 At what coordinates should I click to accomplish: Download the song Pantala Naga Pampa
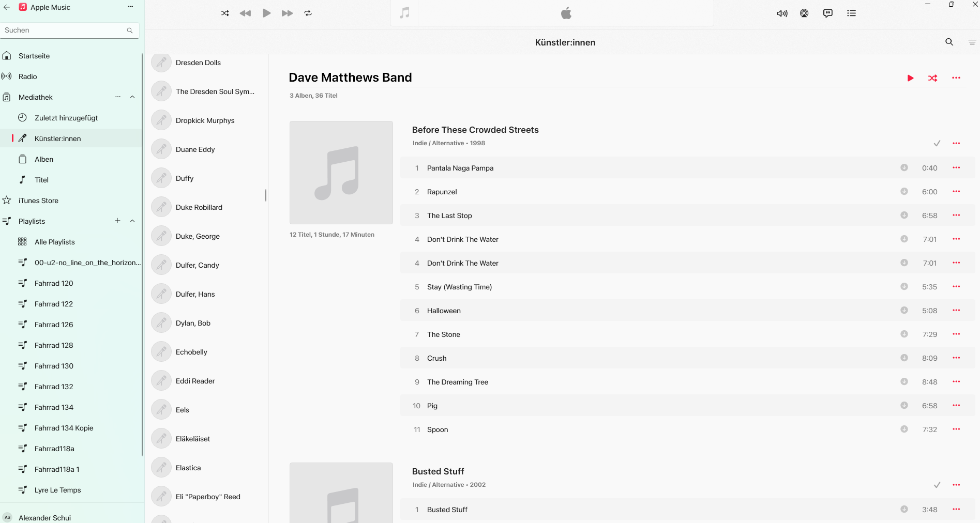904,167
